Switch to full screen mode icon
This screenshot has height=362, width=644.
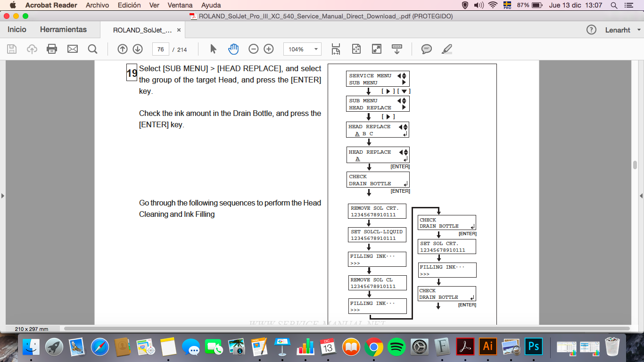click(376, 49)
